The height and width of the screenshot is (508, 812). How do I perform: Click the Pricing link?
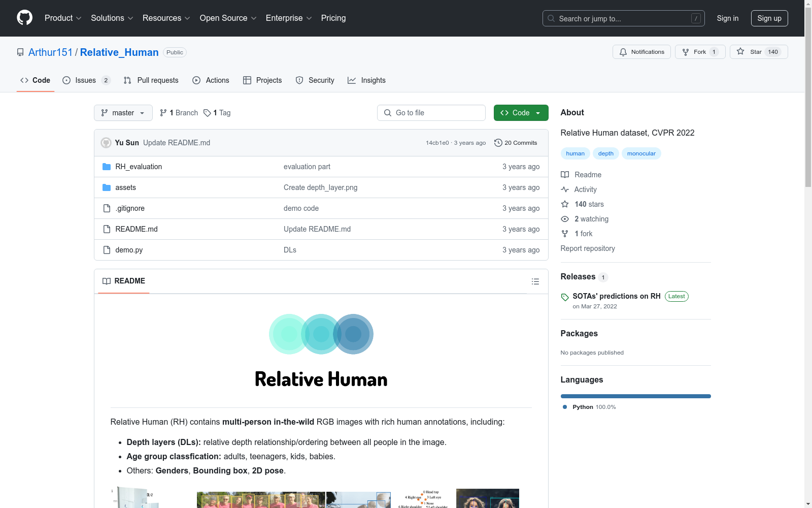click(x=333, y=18)
